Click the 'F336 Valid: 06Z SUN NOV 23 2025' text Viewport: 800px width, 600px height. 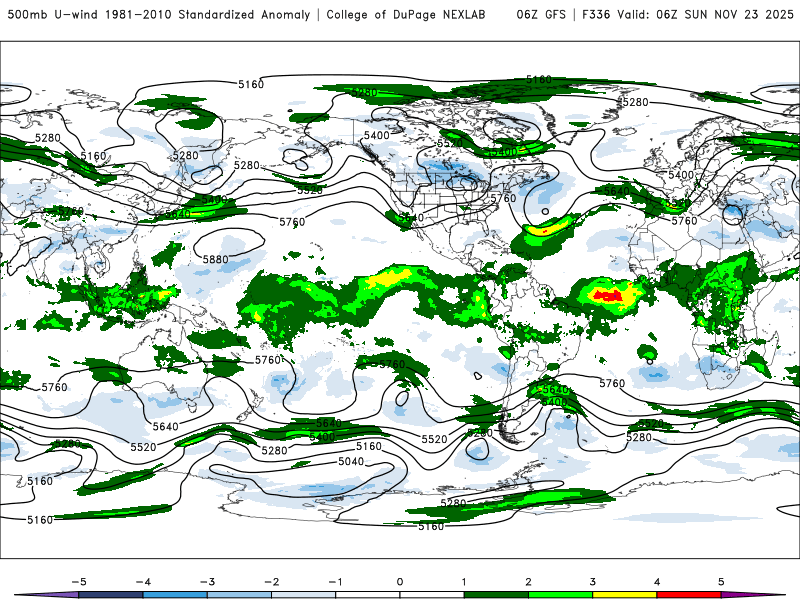[687, 14]
